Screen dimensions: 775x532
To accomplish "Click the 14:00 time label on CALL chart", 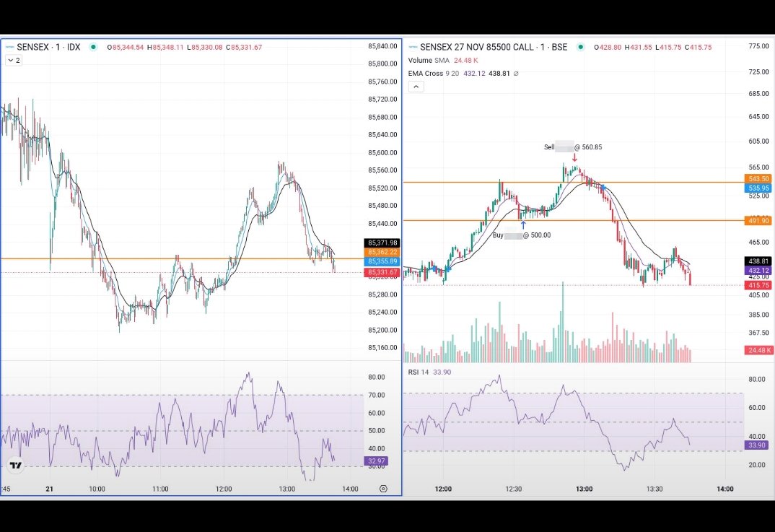I will pyautogui.click(x=725, y=489).
